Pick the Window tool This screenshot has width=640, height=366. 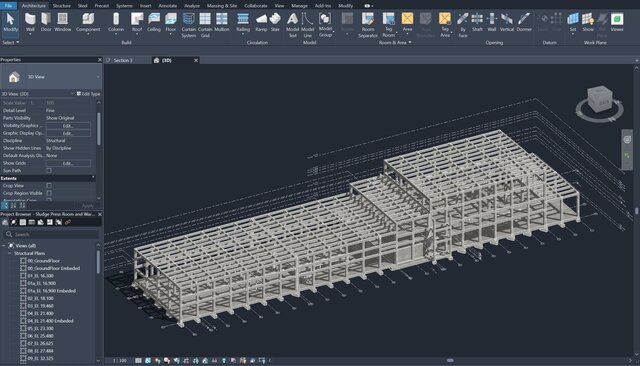click(62, 22)
